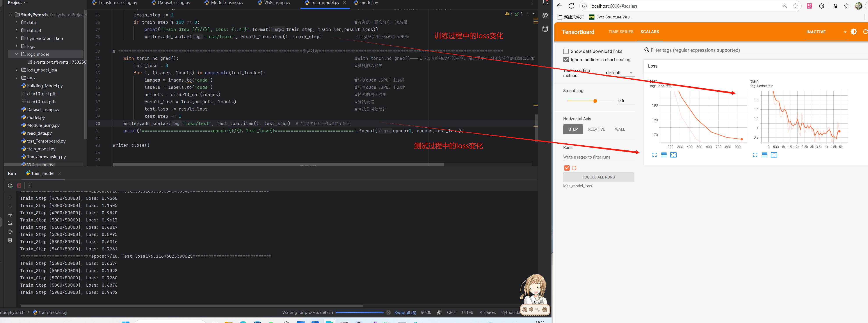Expand the logs_model_loss folder
Viewport: 868px width, 323px height.
(x=16, y=70)
